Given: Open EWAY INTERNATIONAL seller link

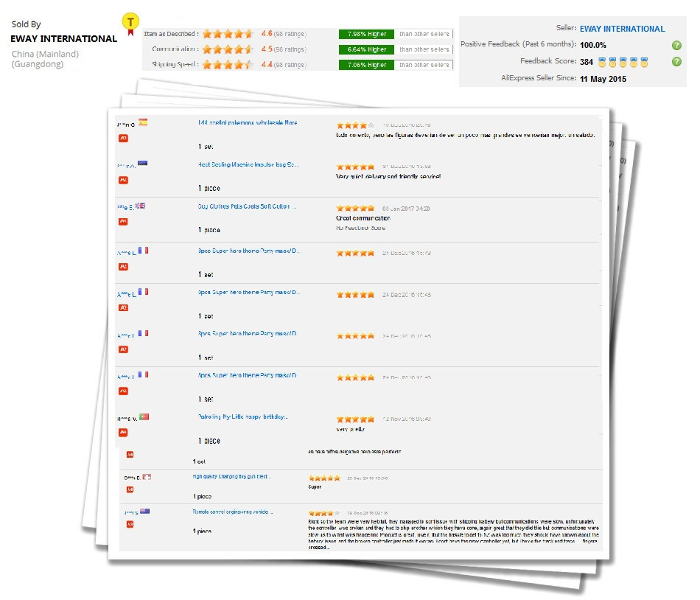Looking at the screenshot, I should (622, 29).
